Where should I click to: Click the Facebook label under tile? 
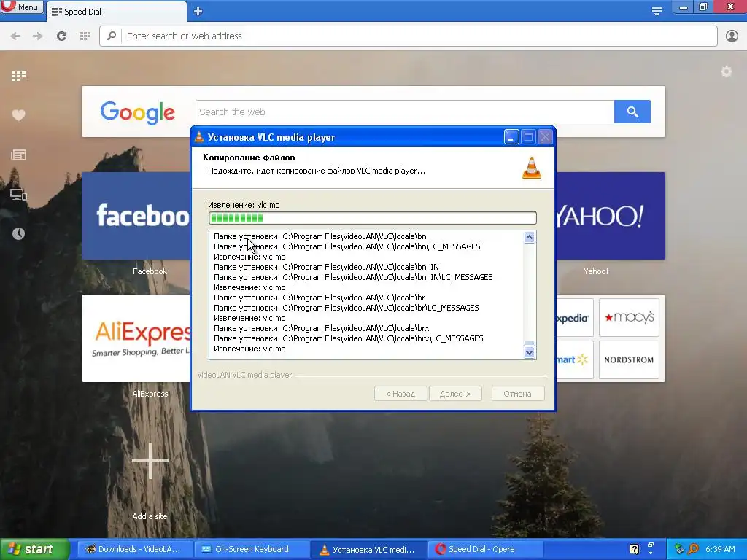pos(150,271)
